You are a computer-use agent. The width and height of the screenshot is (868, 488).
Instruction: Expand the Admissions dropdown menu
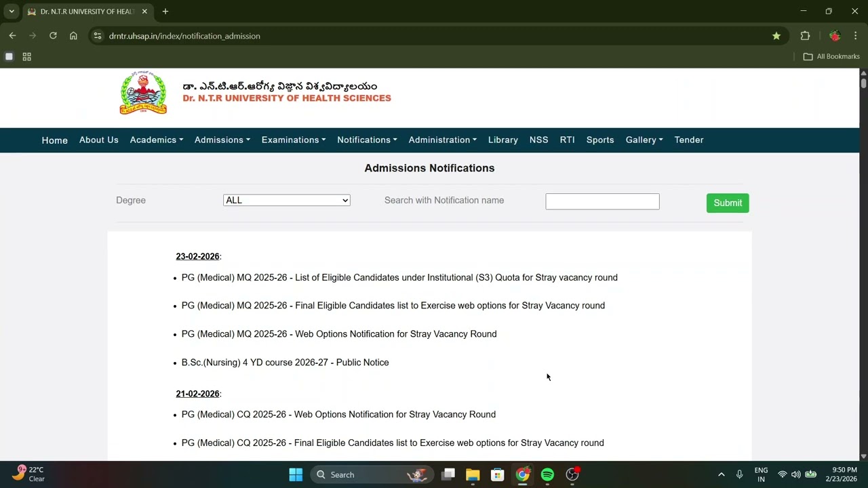coord(222,140)
